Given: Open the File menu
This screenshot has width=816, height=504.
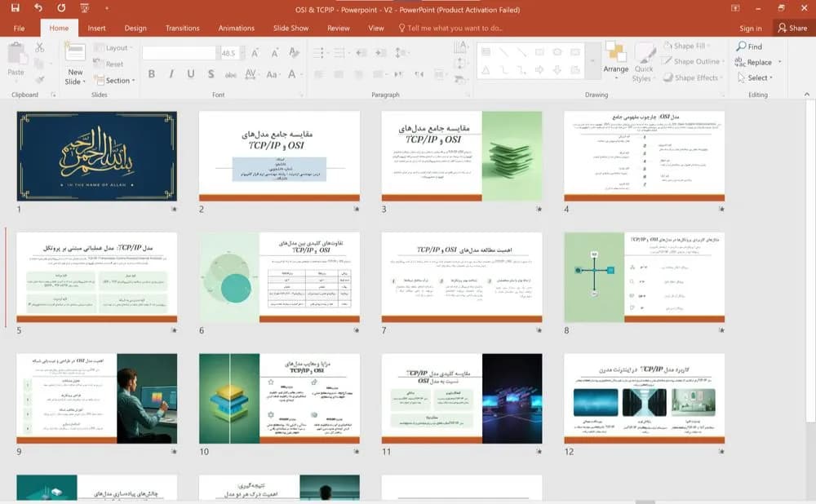Looking at the screenshot, I should click(20, 28).
